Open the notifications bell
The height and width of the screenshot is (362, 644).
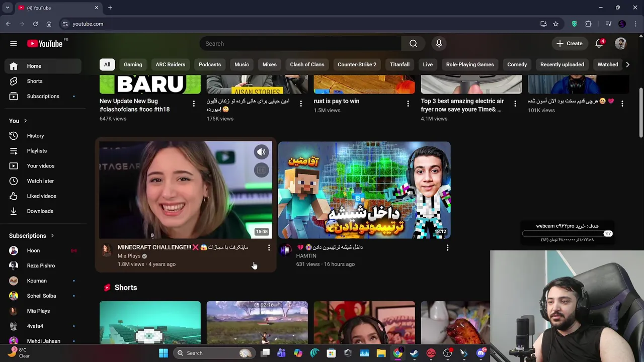click(599, 44)
